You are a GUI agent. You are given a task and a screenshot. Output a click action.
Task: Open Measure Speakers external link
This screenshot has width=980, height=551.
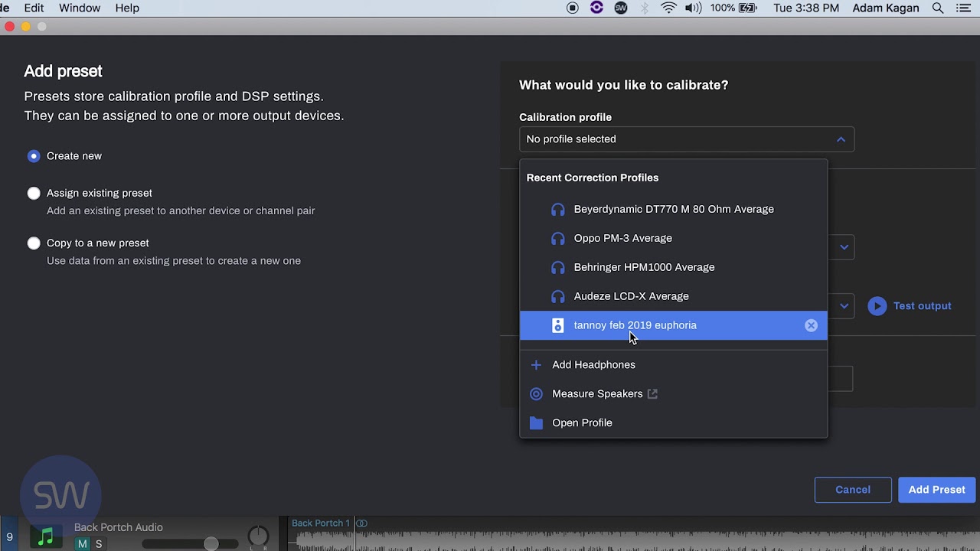coord(674,394)
